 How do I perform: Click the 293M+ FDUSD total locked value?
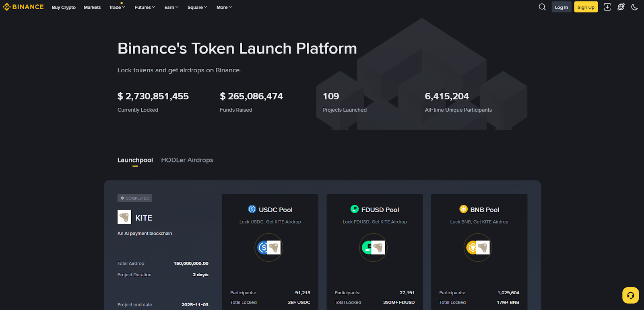point(399,302)
